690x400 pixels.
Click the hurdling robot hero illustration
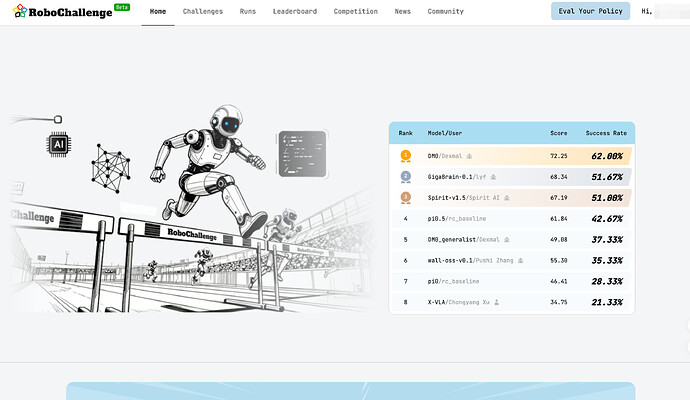[191, 209]
